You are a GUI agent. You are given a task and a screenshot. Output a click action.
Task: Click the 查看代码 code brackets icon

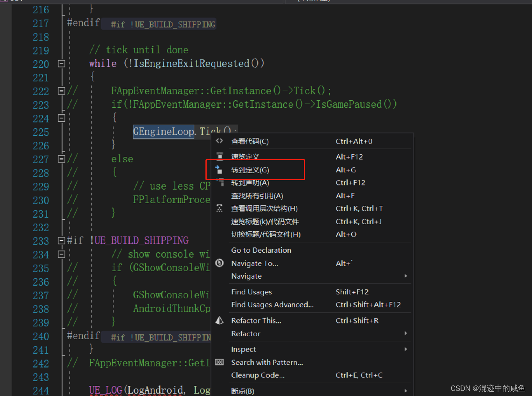click(x=220, y=141)
